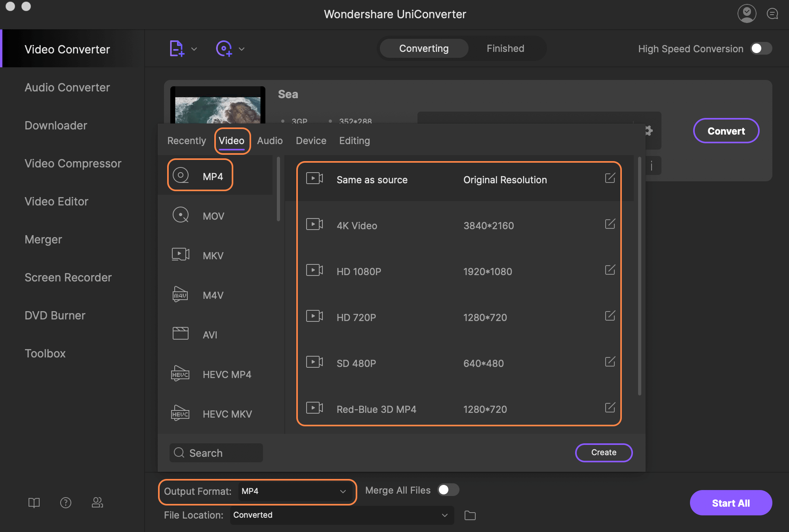This screenshot has width=789, height=532.
Task: Toggle Merge All Files switch
Action: [x=448, y=490]
